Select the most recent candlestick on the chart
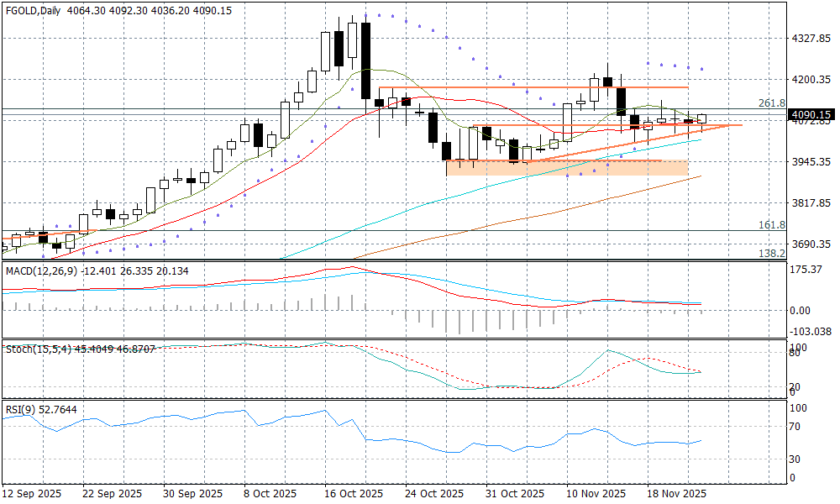 pos(702,119)
